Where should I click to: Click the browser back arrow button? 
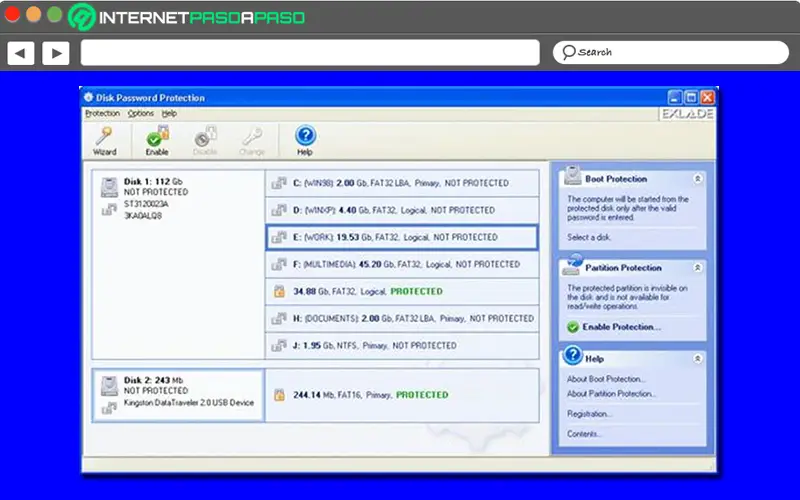click(x=20, y=53)
